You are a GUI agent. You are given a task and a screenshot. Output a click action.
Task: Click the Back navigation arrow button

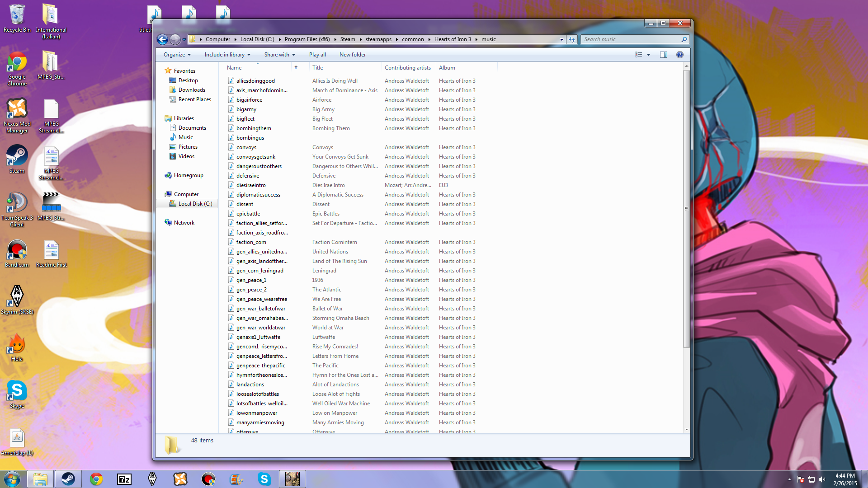click(x=162, y=39)
